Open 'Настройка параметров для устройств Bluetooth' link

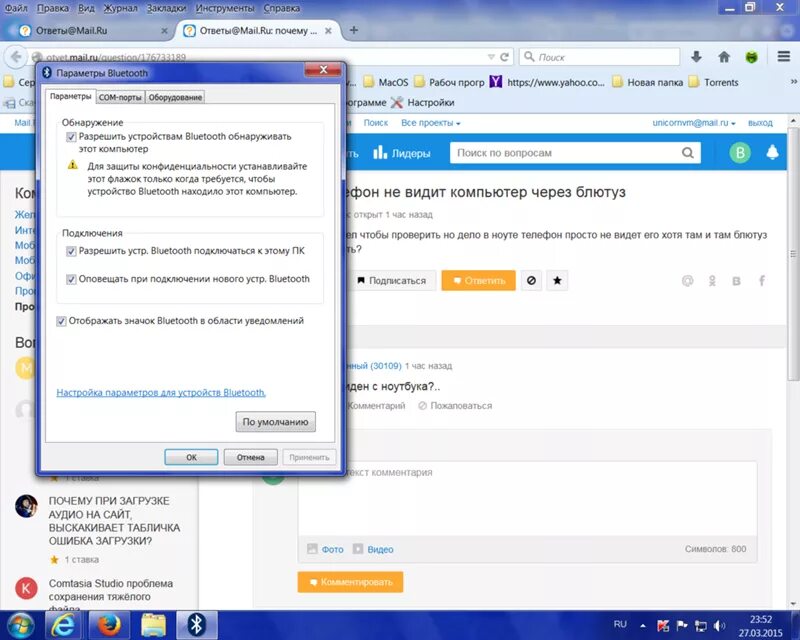161,392
